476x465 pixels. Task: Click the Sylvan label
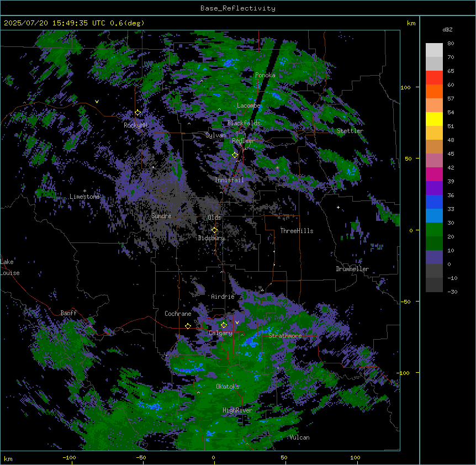click(215, 135)
